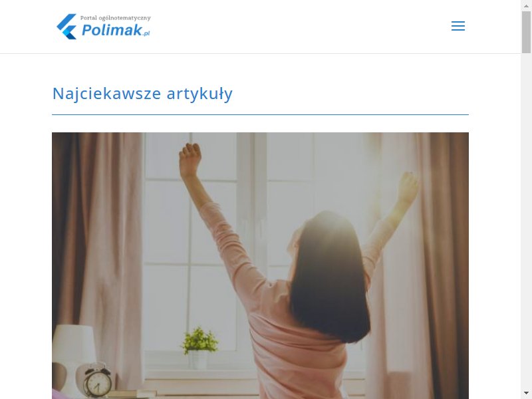Open the hamburger navigation menu
Screen dimensions: 532x399
point(458,26)
